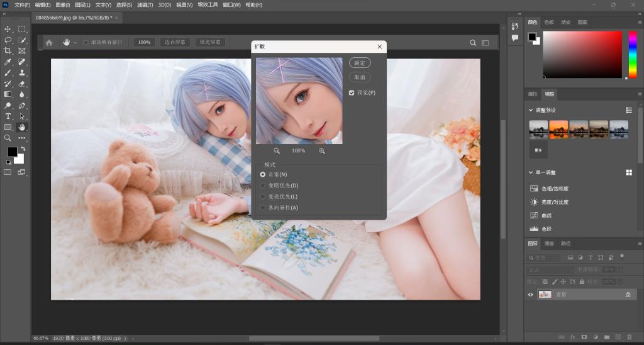
Task: Switch to the Swatches (色板) tab
Action: point(549,22)
